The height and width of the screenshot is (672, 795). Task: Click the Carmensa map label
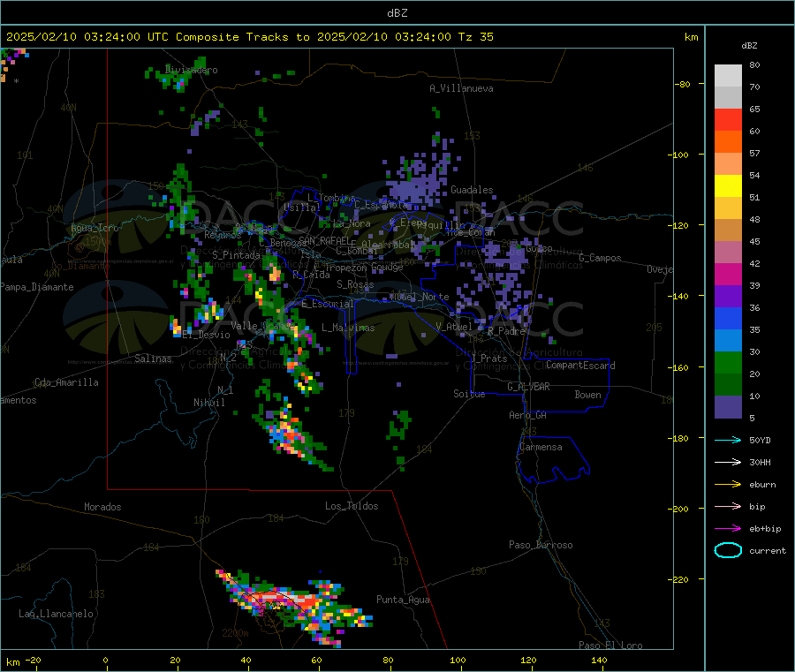click(541, 447)
